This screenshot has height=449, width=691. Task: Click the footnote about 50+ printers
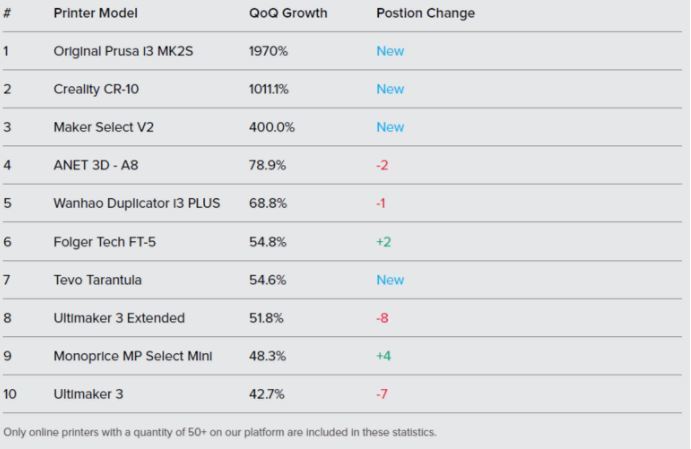pos(219,432)
